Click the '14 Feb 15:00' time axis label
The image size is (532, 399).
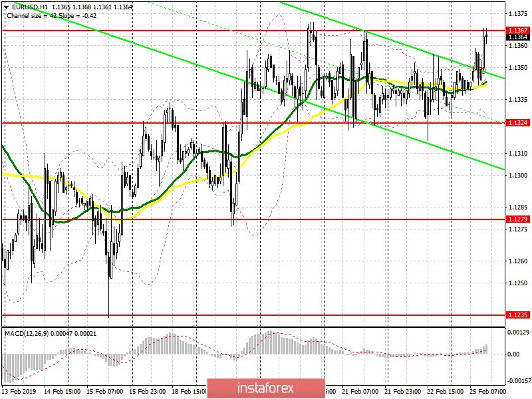click(62, 391)
